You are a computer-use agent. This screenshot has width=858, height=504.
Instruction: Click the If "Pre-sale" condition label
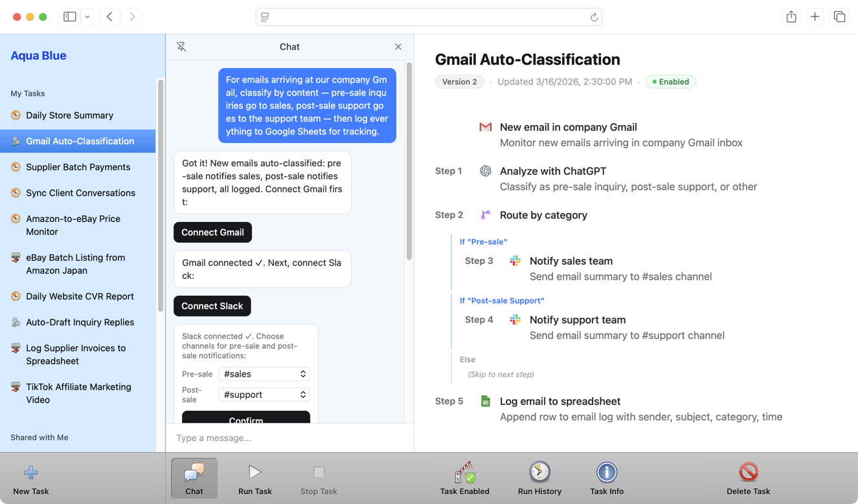(x=484, y=242)
